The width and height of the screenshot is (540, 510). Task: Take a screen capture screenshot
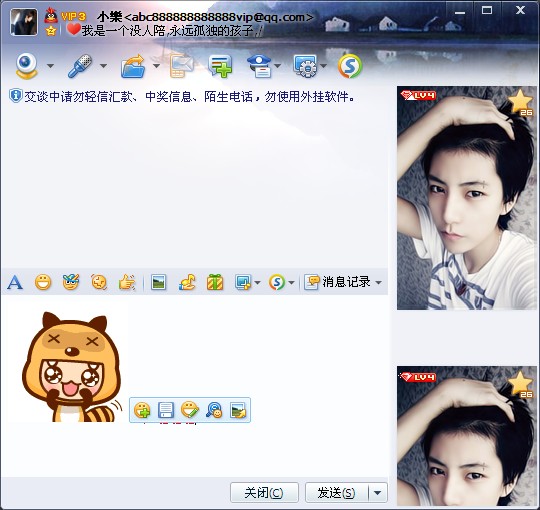pyautogui.click(x=243, y=282)
